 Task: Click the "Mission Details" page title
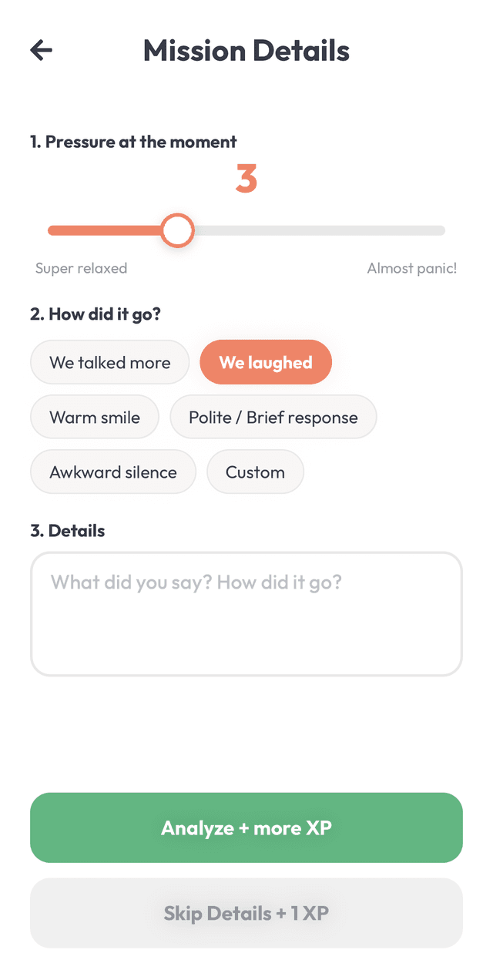pyautogui.click(x=246, y=51)
